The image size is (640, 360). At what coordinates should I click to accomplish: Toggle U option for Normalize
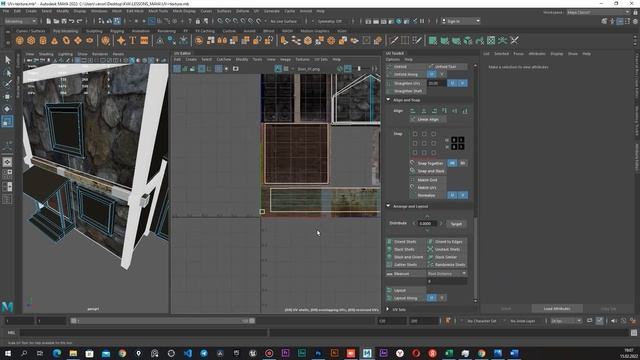(452, 195)
